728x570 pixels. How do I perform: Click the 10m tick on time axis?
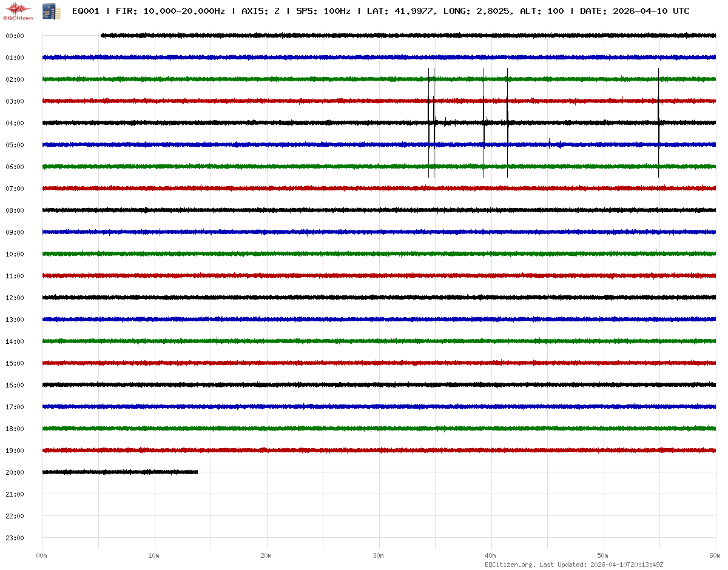click(154, 555)
